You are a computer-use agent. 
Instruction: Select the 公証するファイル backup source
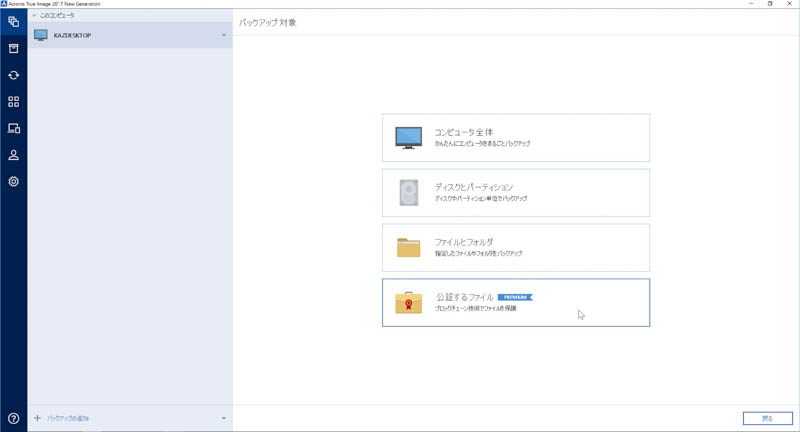516,302
